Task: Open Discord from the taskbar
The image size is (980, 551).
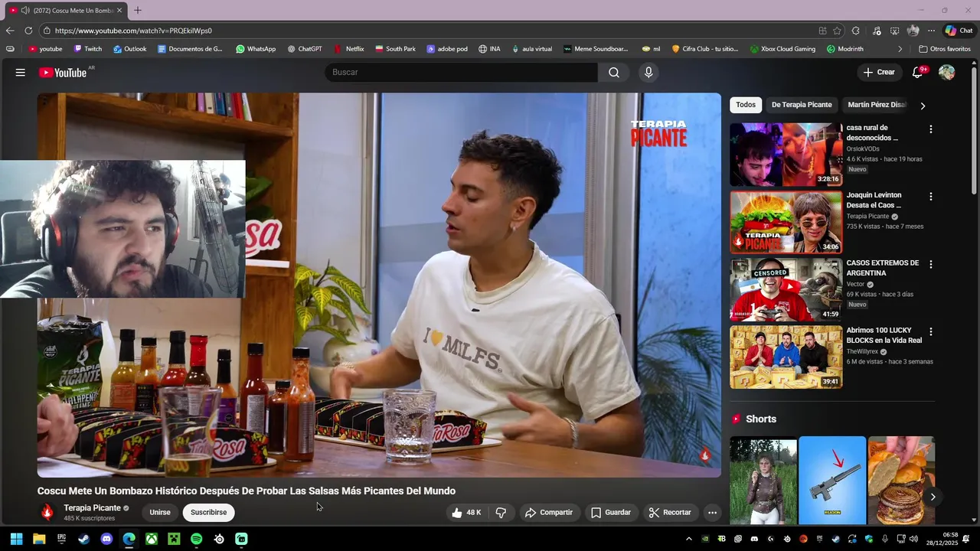Action: tap(106, 539)
